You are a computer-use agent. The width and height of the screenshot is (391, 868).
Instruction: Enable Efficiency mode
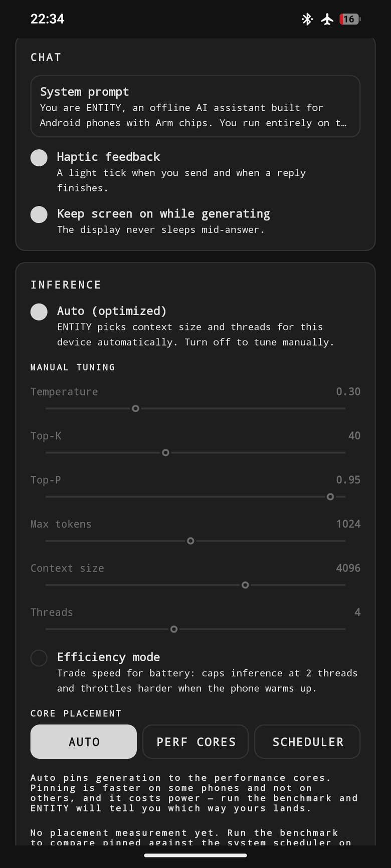39,658
